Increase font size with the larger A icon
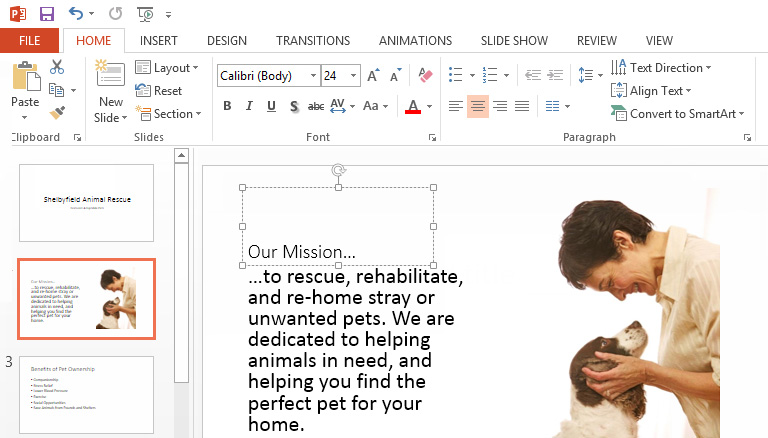 [373, 75]
